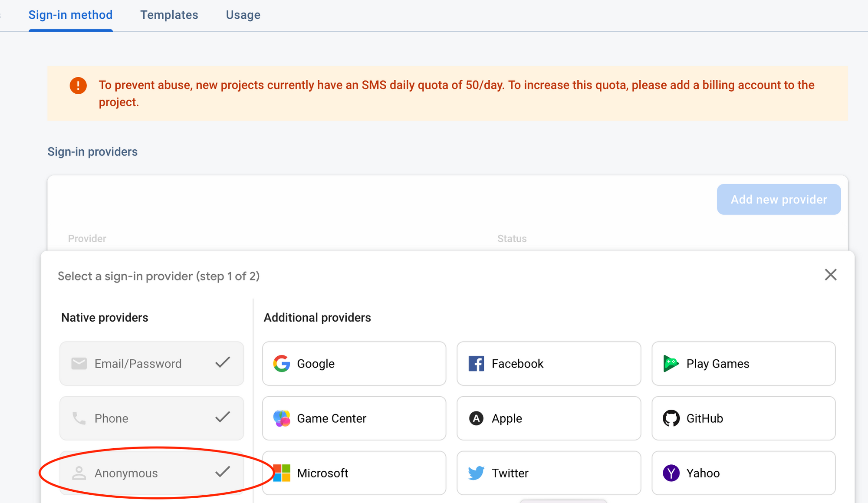This screenshot has height=503, width=868.
Task: Select the Play Games provider
Action: point(743,363)
